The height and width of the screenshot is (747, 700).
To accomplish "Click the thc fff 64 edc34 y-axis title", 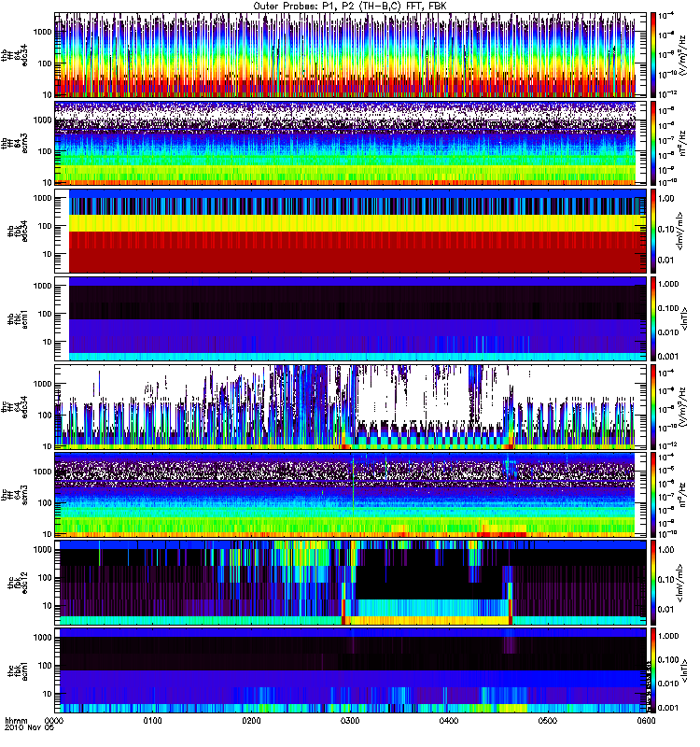I will tap(15, 407).
